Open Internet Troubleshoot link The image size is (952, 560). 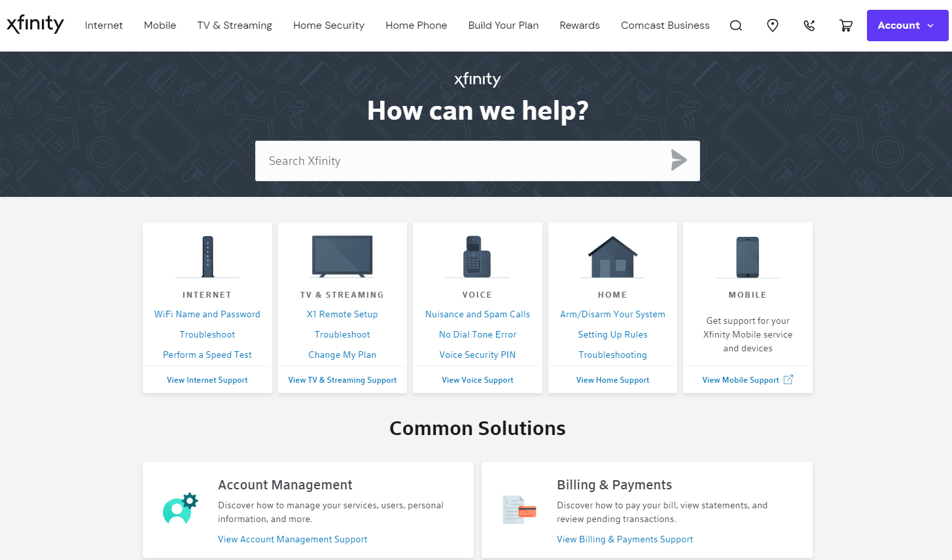[207, 334]
